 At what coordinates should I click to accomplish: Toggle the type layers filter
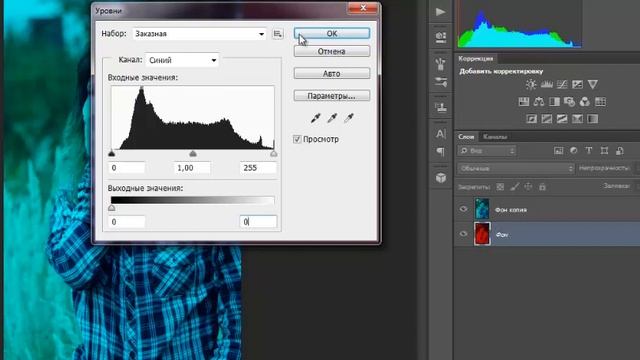pyautogui.click(x=589, y=151)
